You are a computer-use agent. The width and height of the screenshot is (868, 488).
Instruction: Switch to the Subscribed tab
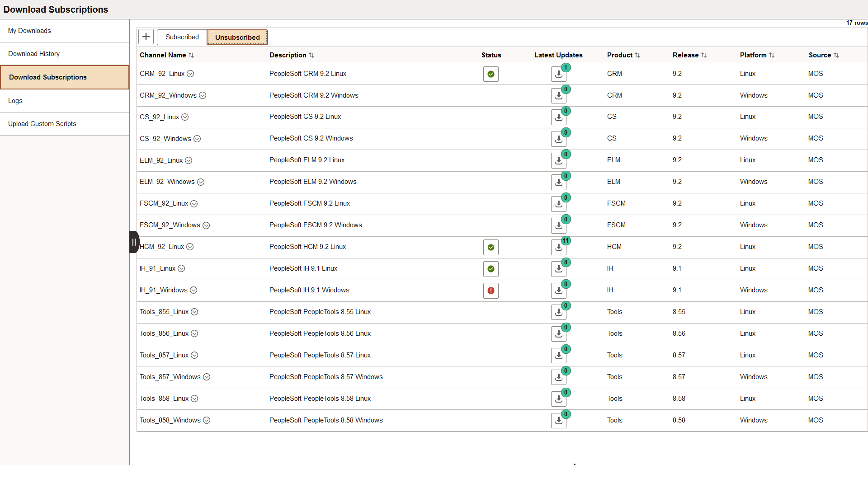click(x=182, y=37)
